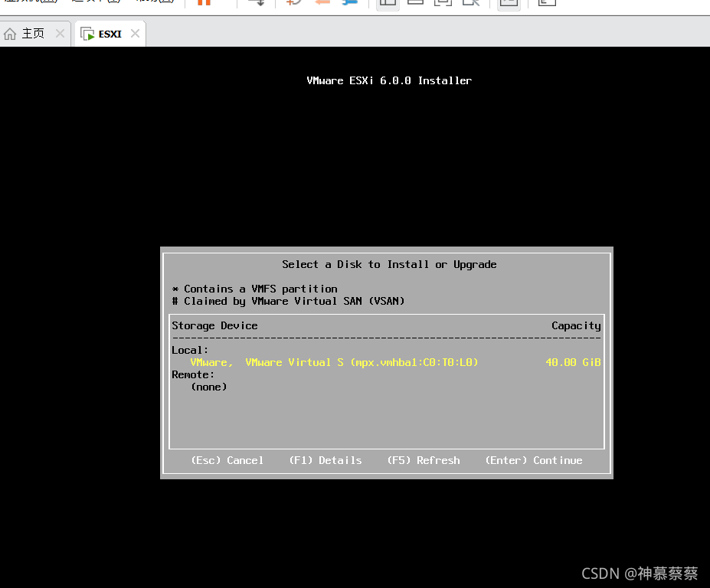
Task: Switch to the 主页 home tab
Action: (34, 34)
